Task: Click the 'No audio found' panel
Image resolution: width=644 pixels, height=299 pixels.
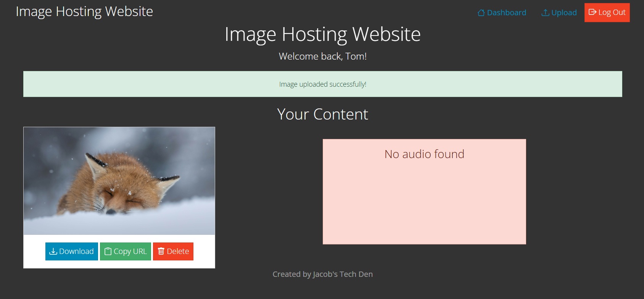Action: (x=424, y=192)
